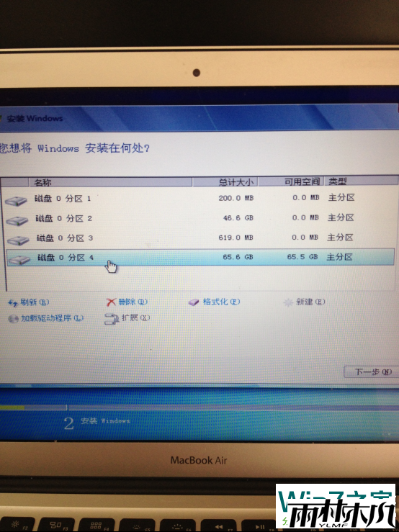Click the 619.0 MB total size value
Image resolution: width=399 pixels, height=532 pixels.
[236, 238]
